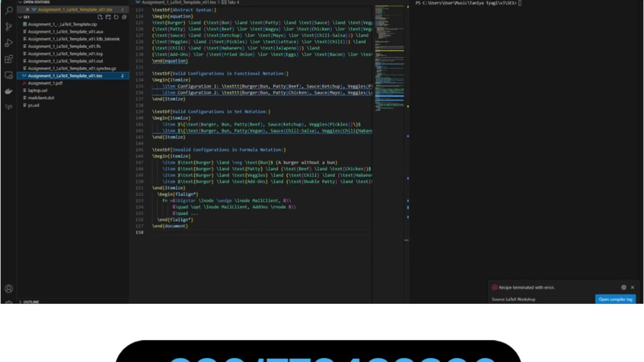Collapse all folders in SE1 explorer
The width and height of the screenshot is (644, 362).
click(x=124, y=17)
